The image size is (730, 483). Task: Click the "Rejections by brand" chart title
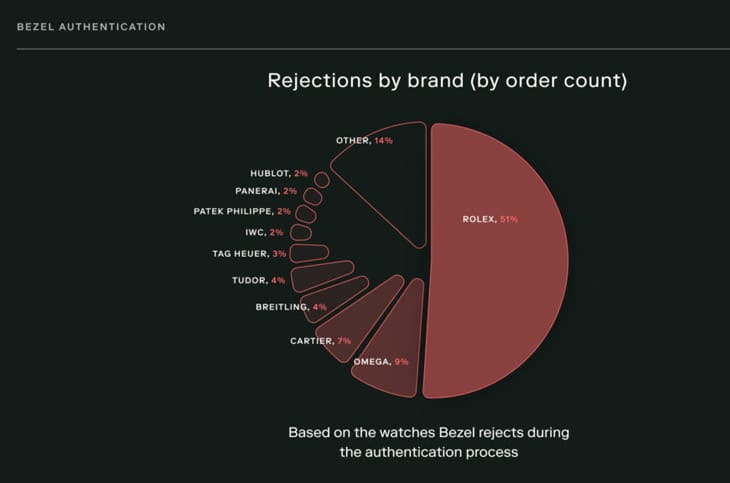point(447,81)
